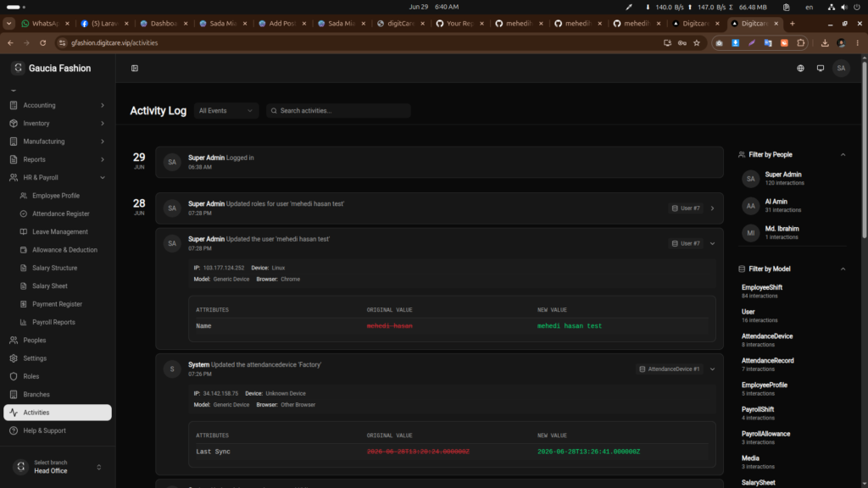This screenshot has width=868, height=488.
Task: Go to Peoples page
Action: point(58,341)
